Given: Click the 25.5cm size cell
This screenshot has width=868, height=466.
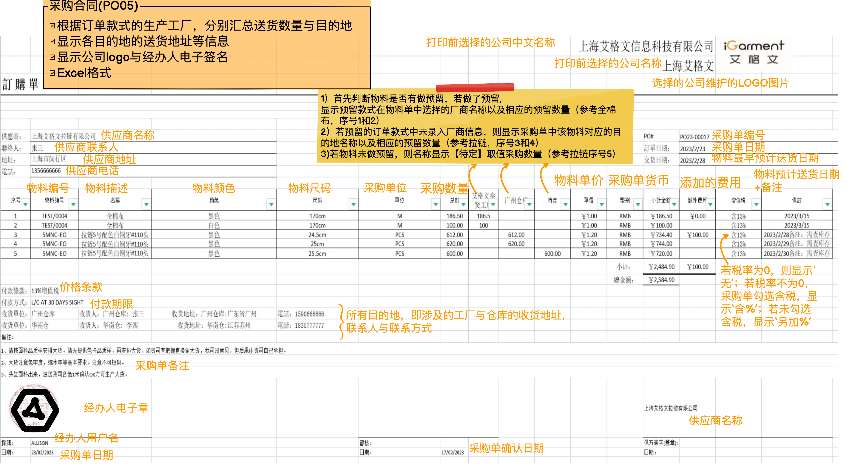Looking at the screenshot, I should pos(317,254).
